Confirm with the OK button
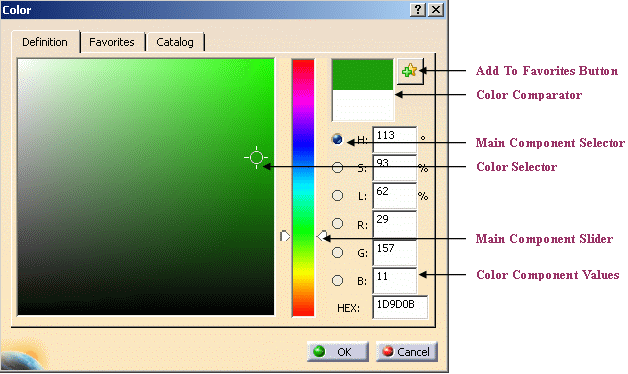The width and height of the screenshot is (628, 374). coord(338,352)
